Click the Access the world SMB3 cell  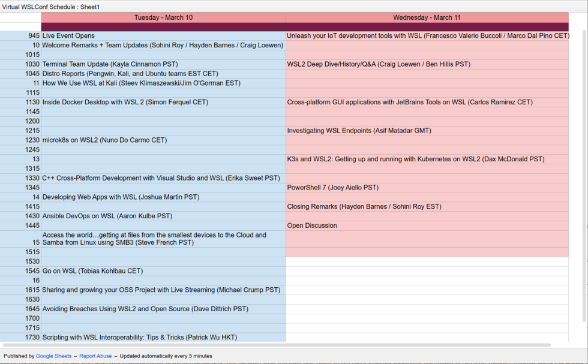point(163,239)
